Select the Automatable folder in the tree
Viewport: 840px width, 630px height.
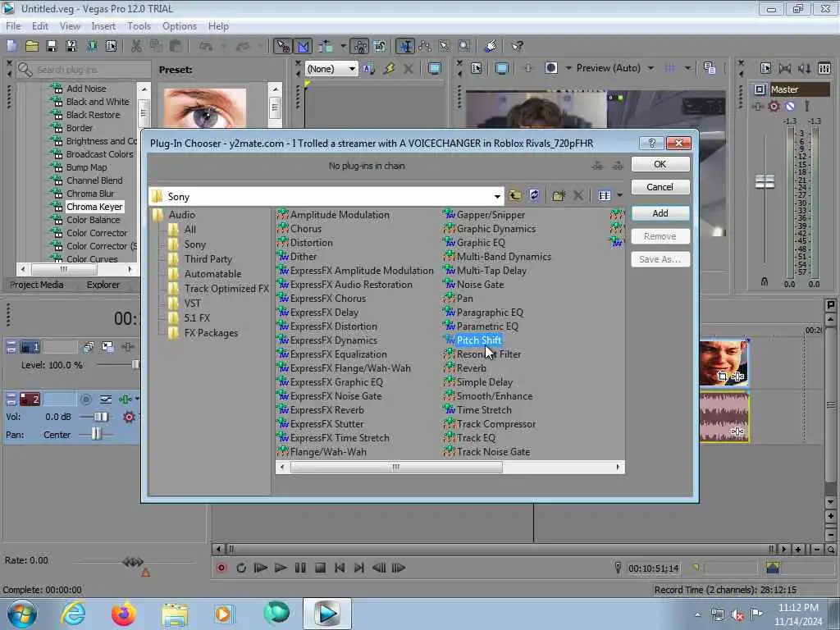pos(212,274)
